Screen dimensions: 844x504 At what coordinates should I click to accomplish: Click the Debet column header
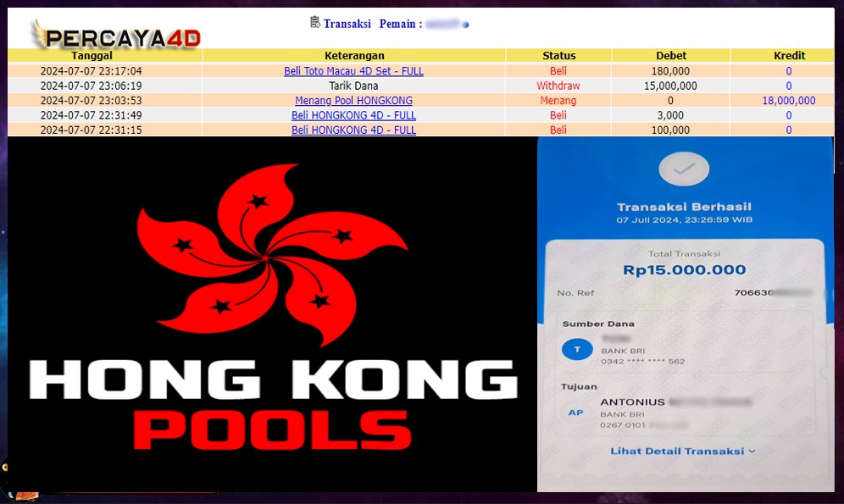point(670,56)
